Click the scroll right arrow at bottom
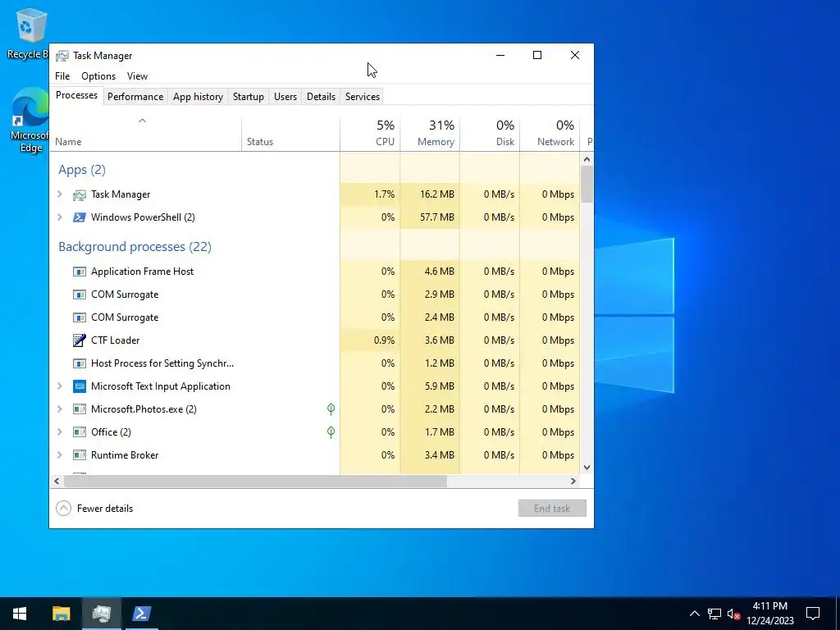 point(573,481)
